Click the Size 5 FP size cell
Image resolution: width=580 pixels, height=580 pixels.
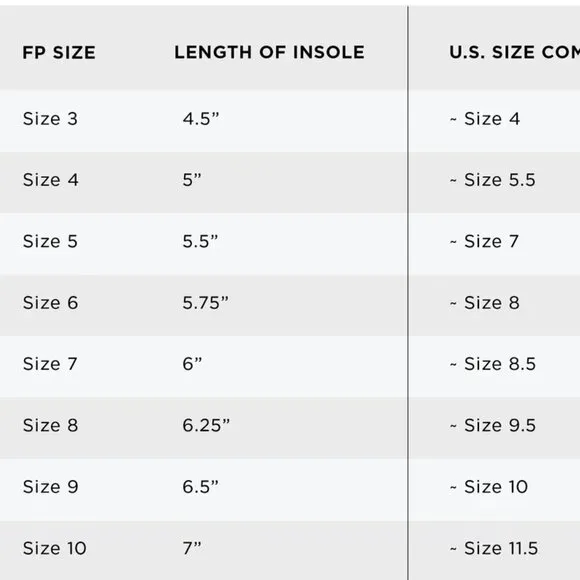(50, 242)
